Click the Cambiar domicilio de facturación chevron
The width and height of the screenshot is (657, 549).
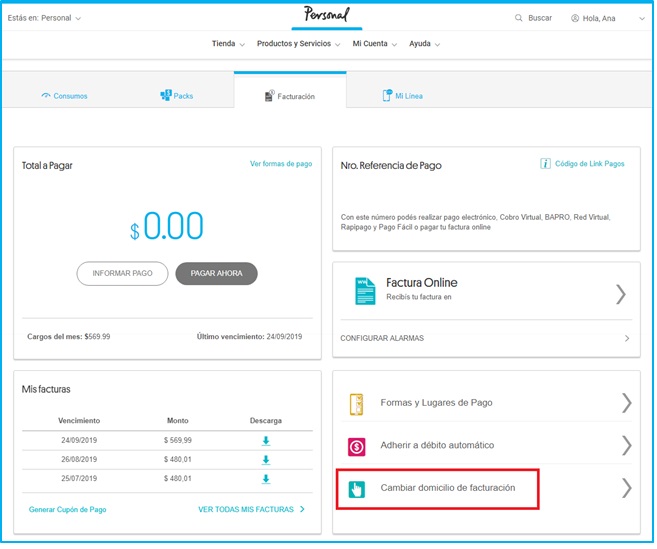click(x=629, y=490)
